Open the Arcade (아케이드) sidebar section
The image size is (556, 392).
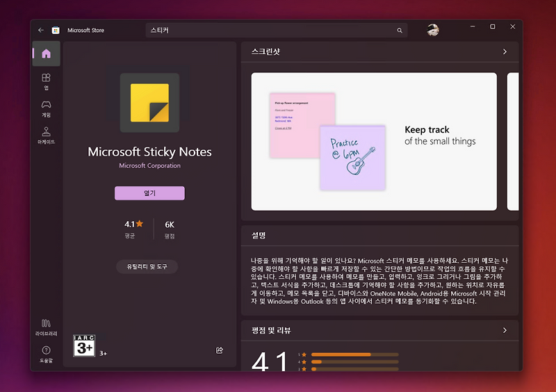click(46, 136)
